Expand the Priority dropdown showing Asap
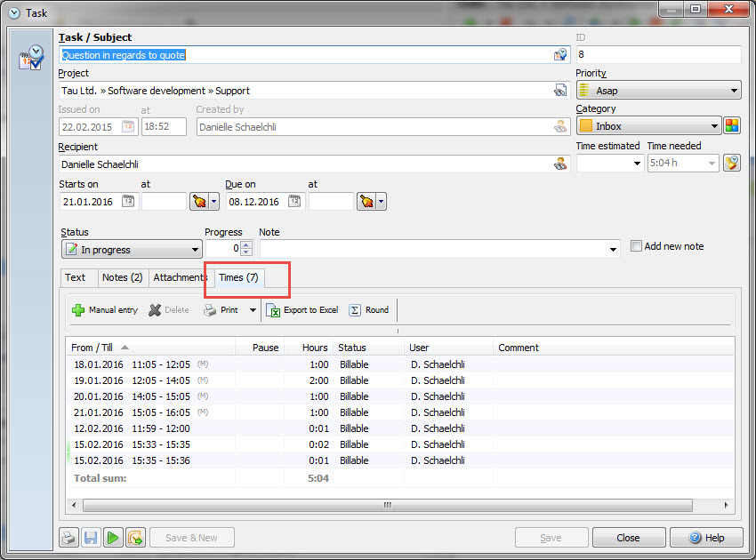 (734, 91)
